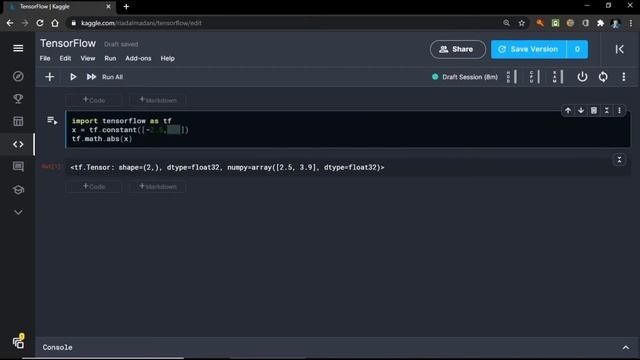Viewport: 640px width, 360px height.
Task: Reload the page in the browser
Action: tap(40, 23)
